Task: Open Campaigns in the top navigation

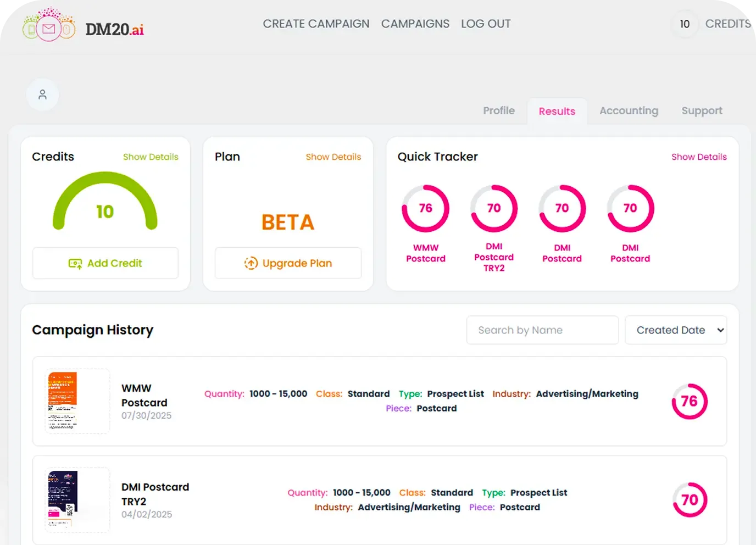Action: [x=415, y=24]
